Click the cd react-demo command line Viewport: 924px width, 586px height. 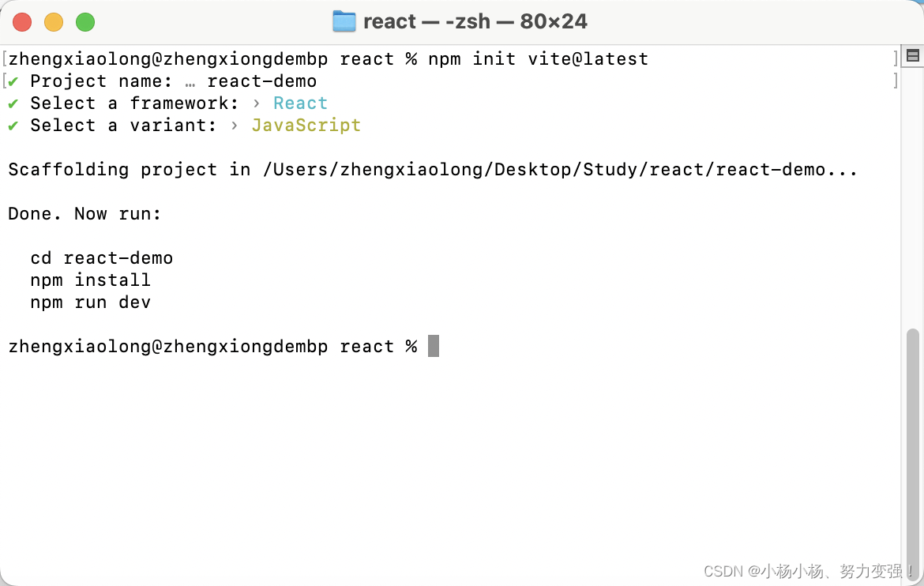point(101,257)
